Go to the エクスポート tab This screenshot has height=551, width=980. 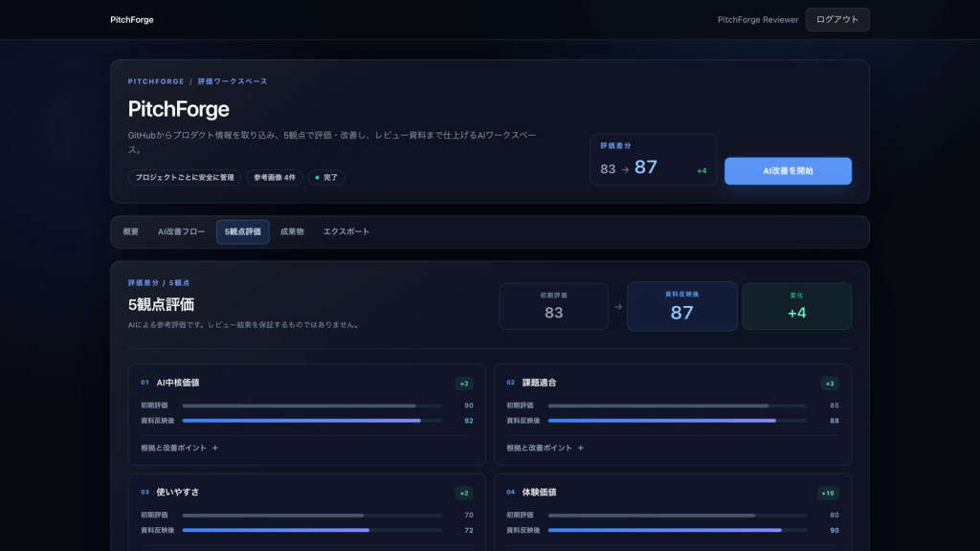pyautogui.click(x=346, y=231)
